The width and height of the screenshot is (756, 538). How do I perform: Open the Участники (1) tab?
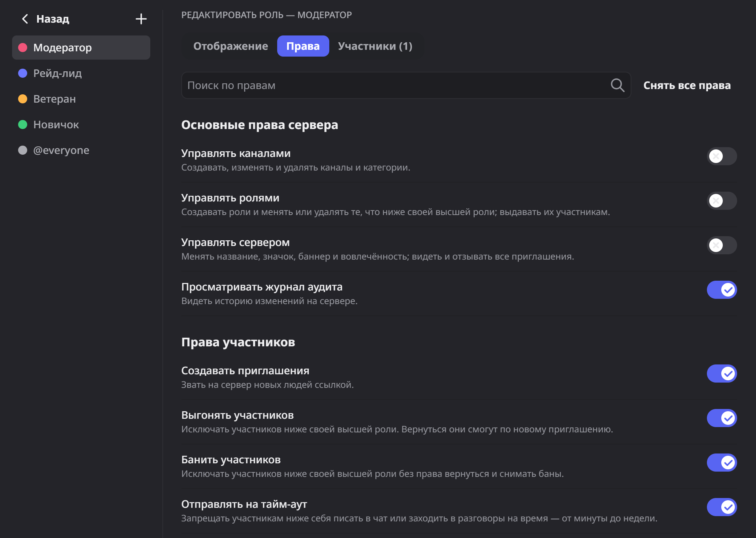[375, 46]
